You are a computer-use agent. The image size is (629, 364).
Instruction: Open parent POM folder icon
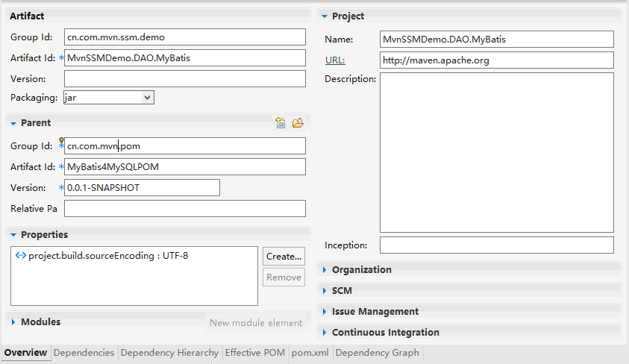click(x=298, y=122)
